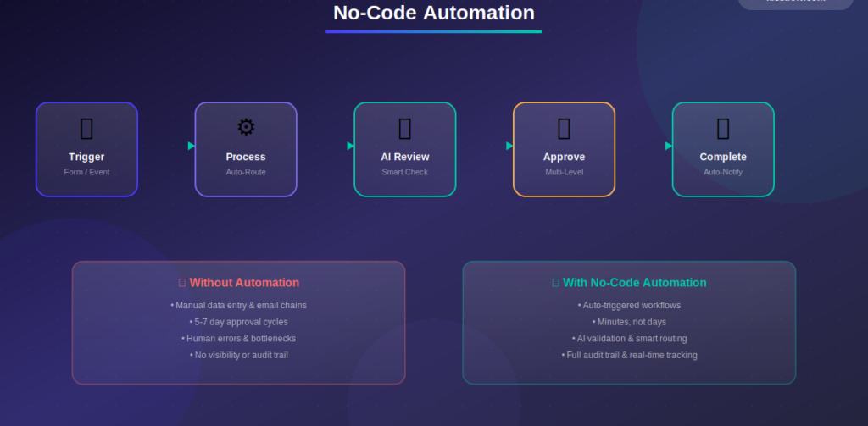Click the small icon before Without Automation heading
This screenshot has width=868, height=426.
pyautogui.click(x=182, y=283)
